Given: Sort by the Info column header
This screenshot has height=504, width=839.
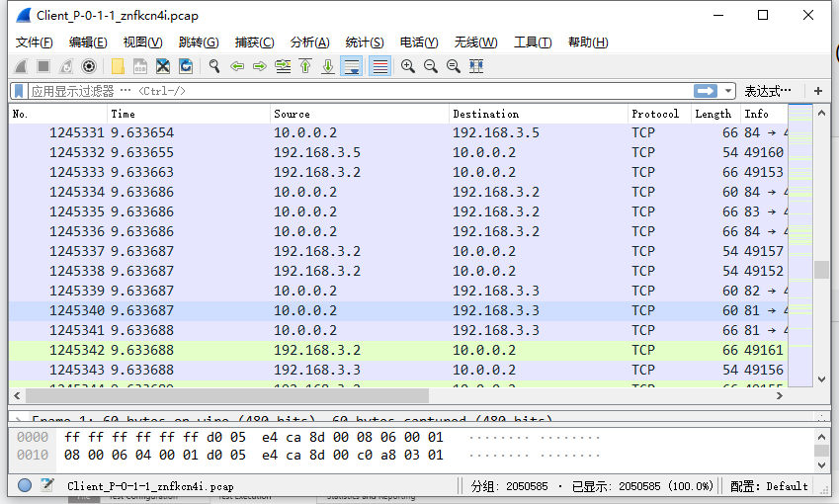Looking at the screenshot, I should pos(764,114).
